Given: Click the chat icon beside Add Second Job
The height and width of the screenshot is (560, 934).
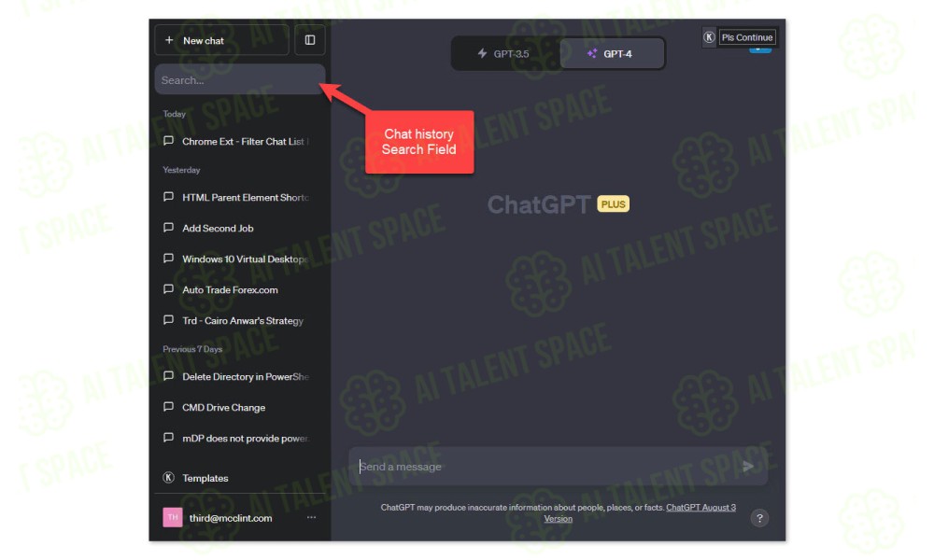Looking at the screenshot, I should point(168,228).
